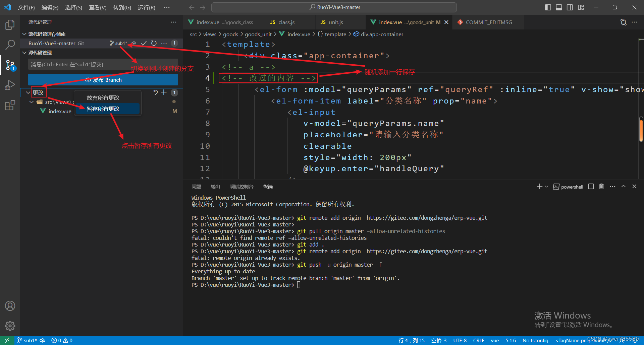The width and height of the screenshot is (644, 345).
Task: Close the index.vue goods_unit tab
Action: coord(446,22)
